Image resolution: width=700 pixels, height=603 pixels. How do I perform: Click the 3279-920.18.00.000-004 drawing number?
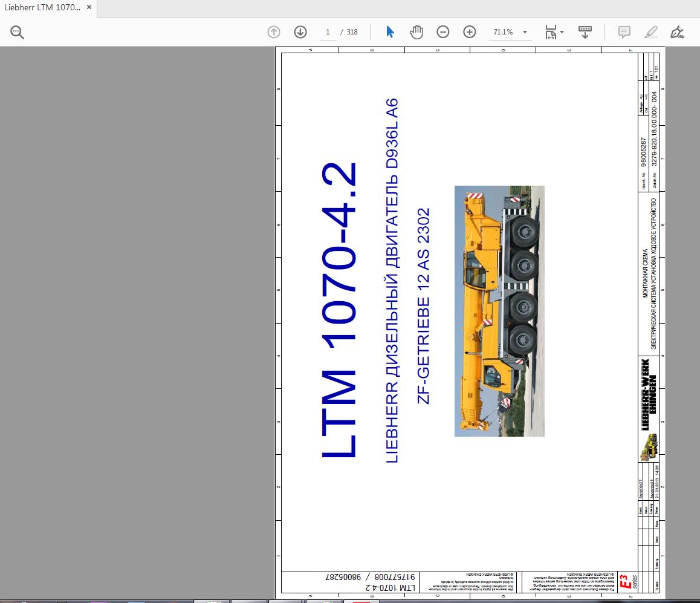tap(654, 129)
